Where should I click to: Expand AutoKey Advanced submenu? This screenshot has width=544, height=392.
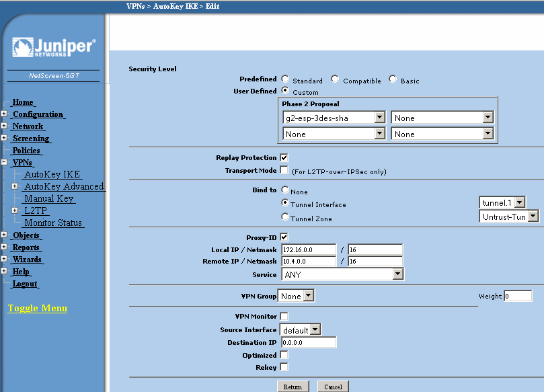coord(15,186)
